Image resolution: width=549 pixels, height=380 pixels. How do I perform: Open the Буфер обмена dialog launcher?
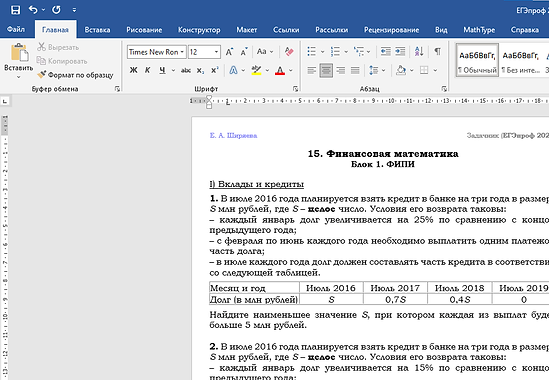point(117,89)
